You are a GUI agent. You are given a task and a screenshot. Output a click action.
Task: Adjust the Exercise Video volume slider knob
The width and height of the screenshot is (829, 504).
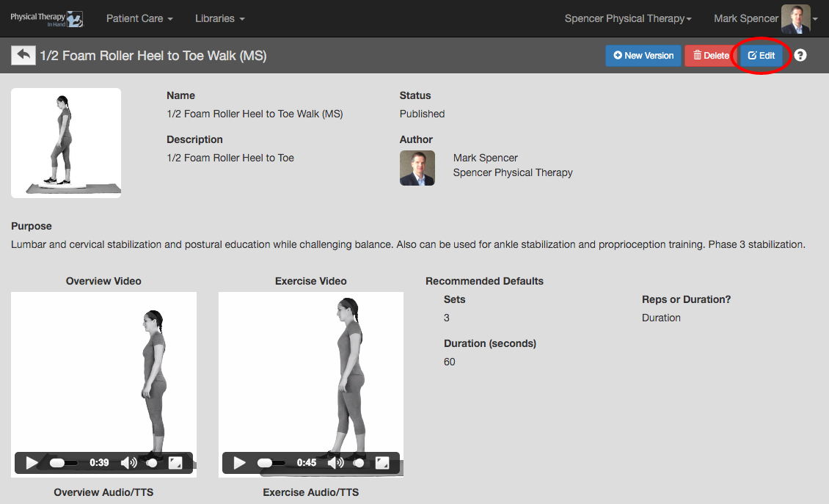359,463
